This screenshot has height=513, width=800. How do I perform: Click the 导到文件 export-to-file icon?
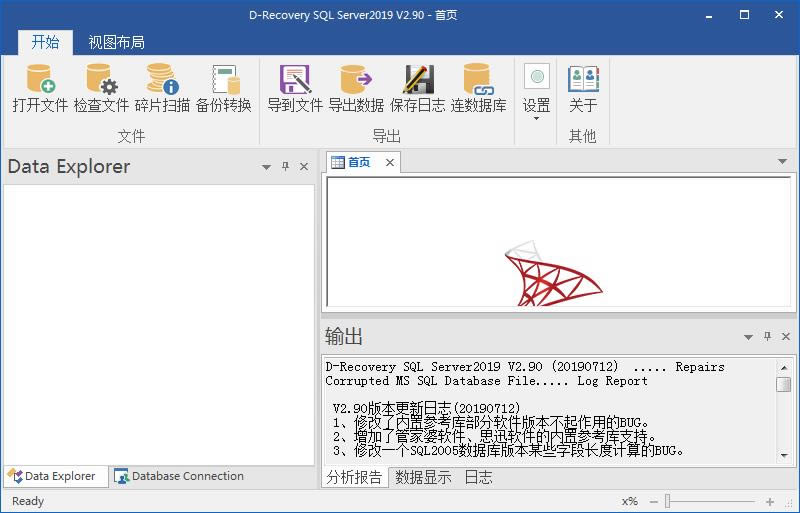295,88
